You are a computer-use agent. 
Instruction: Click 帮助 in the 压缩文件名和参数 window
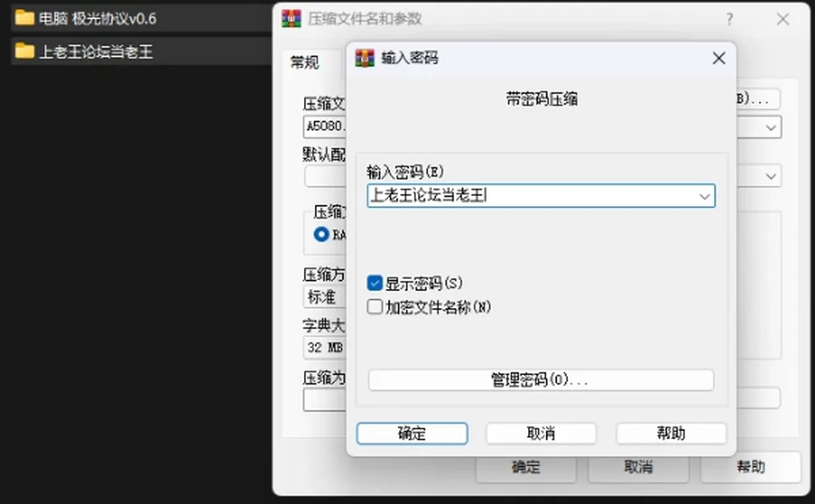(x=750, y=468)
